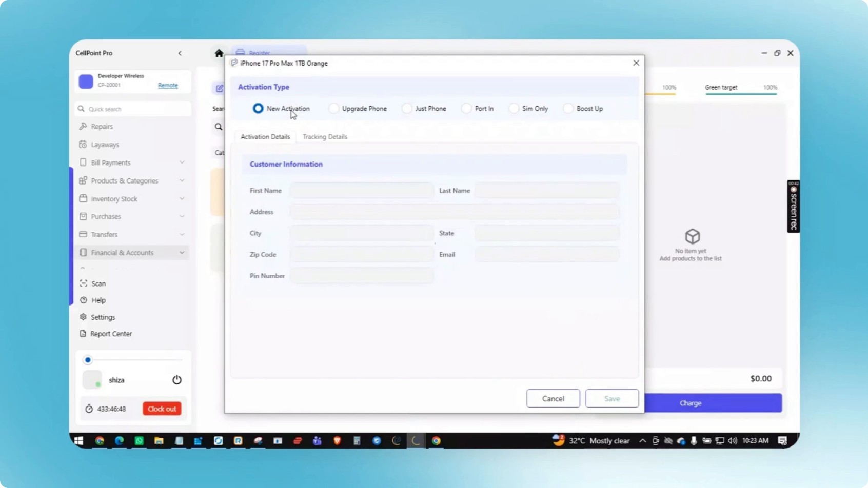Click the edit pencil icon behind dialog
This screenshot has height=488, width=868.
click(220, 88)
